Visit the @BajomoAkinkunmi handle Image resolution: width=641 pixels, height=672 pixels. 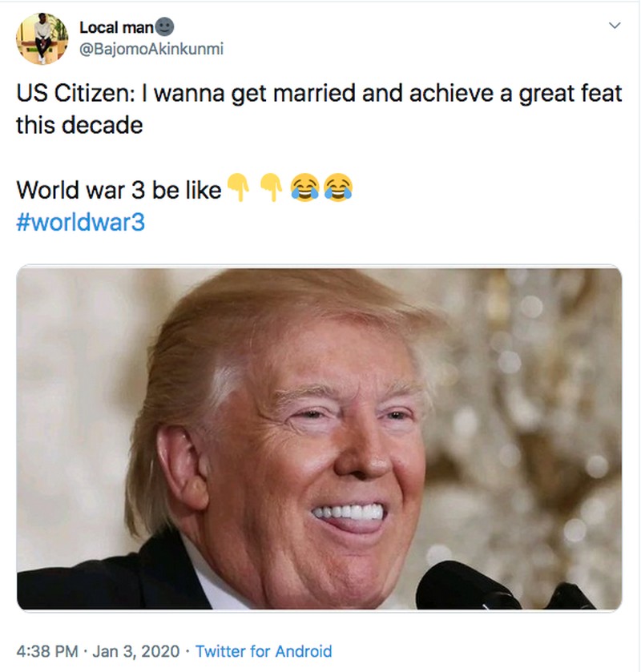click(x=151, y=50)
